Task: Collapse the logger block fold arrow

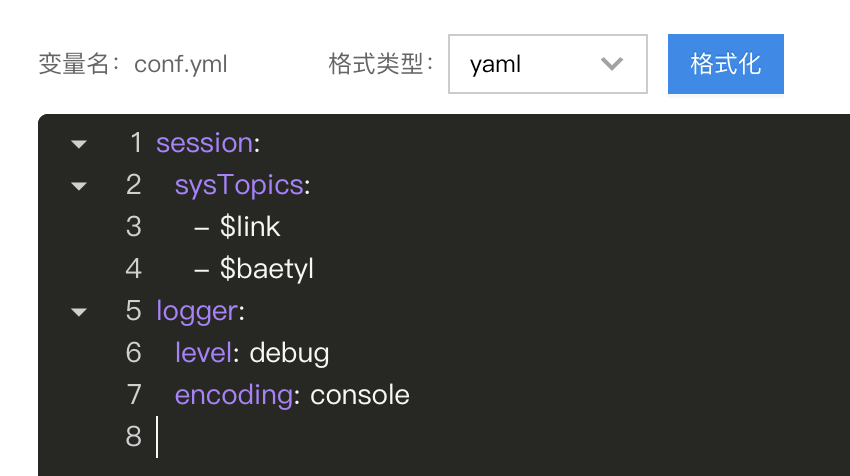Action: (x=79, y=312)
